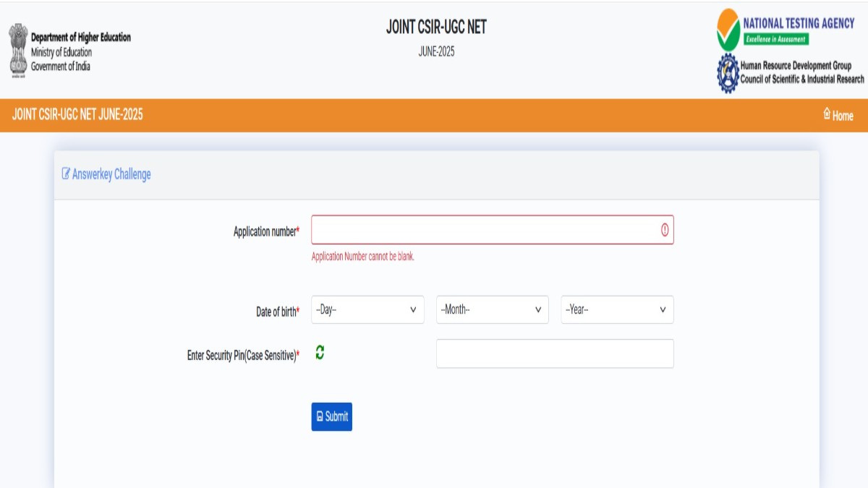Click the Government of India emblem

coord(17,51)
